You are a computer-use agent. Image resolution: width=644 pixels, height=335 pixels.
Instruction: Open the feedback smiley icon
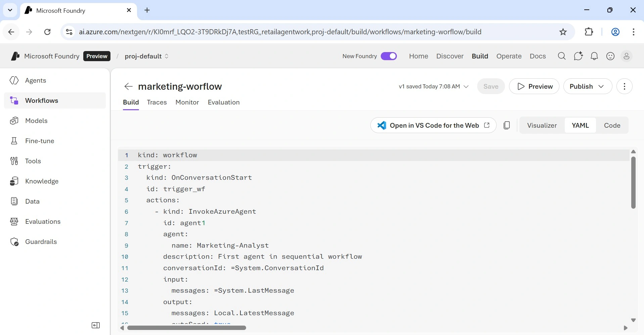610,56
